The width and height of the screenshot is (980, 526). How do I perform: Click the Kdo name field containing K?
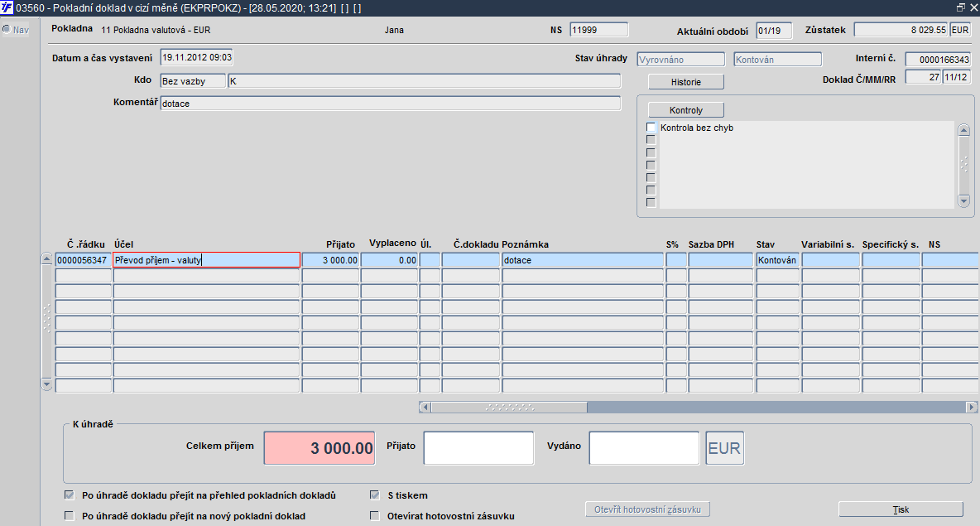(425, 80)
